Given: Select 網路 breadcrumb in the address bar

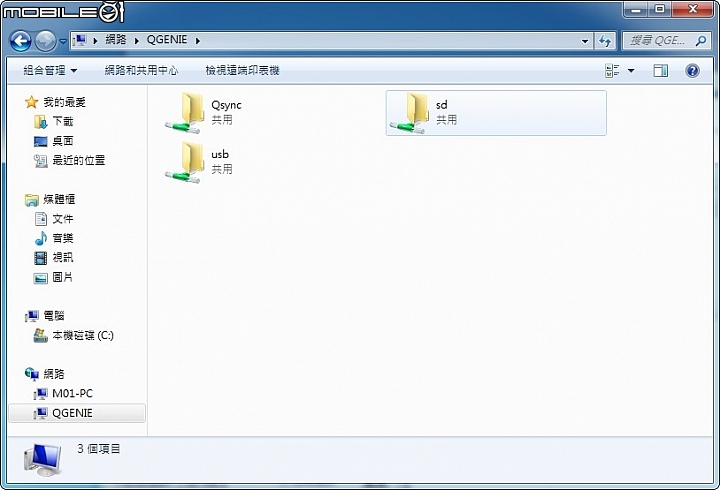Looking at the screenshot, I should [x=116, y=40].
